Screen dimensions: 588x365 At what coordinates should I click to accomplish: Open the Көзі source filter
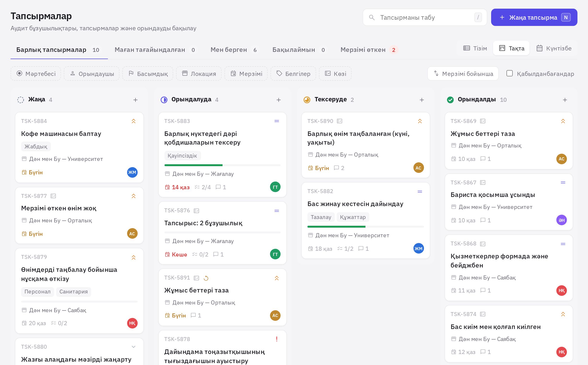pyautogui.click(x=335, y=74)
